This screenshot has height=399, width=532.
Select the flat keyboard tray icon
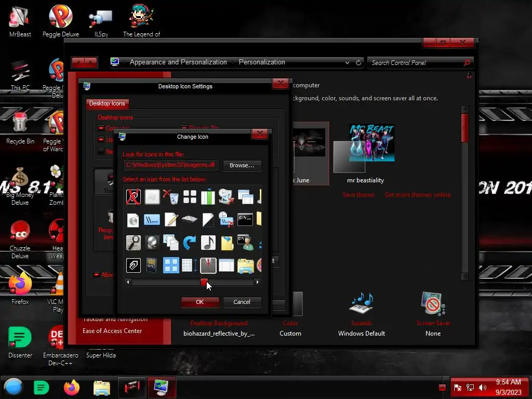(x=189, y=219)
